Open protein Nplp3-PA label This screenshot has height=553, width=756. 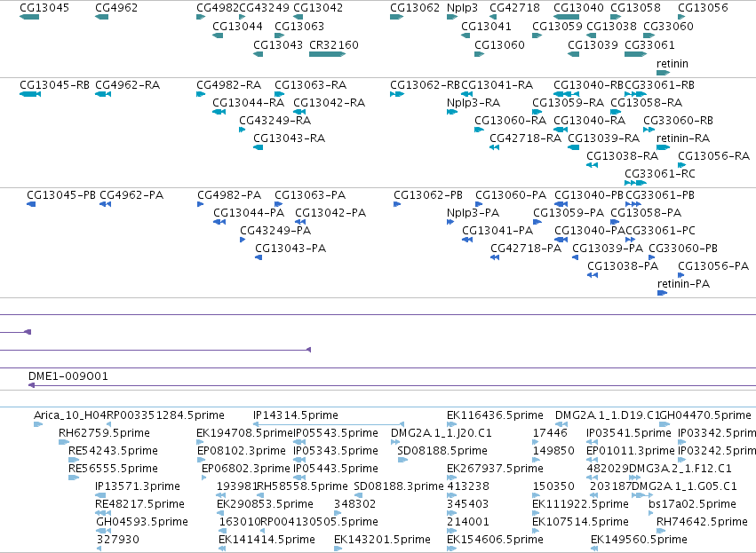click(473, 213)
